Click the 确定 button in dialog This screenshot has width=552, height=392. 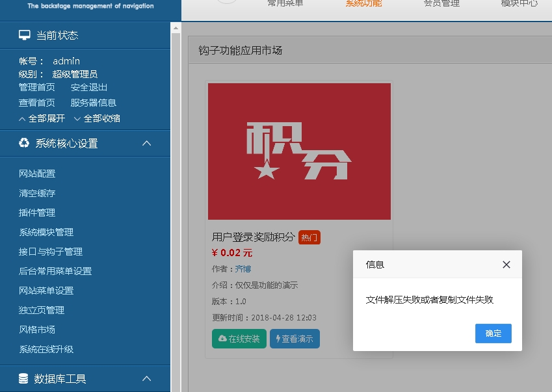point(493,333)
